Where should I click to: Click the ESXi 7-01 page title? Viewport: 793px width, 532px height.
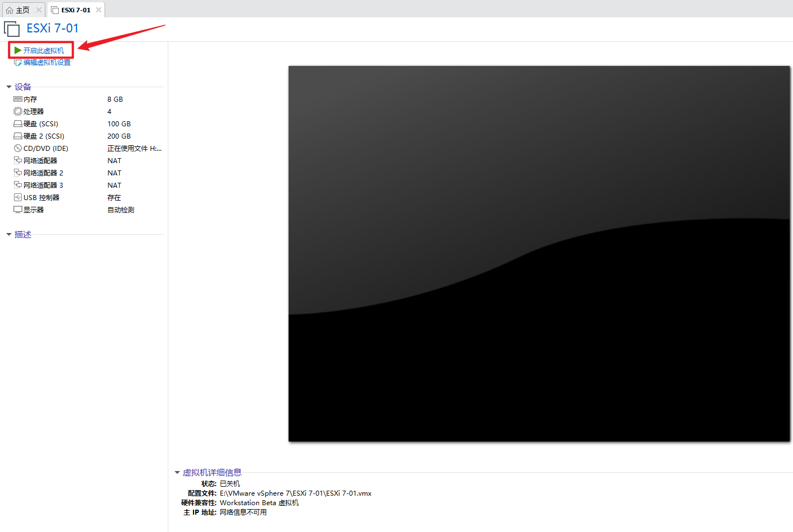[x=53, y=28]
